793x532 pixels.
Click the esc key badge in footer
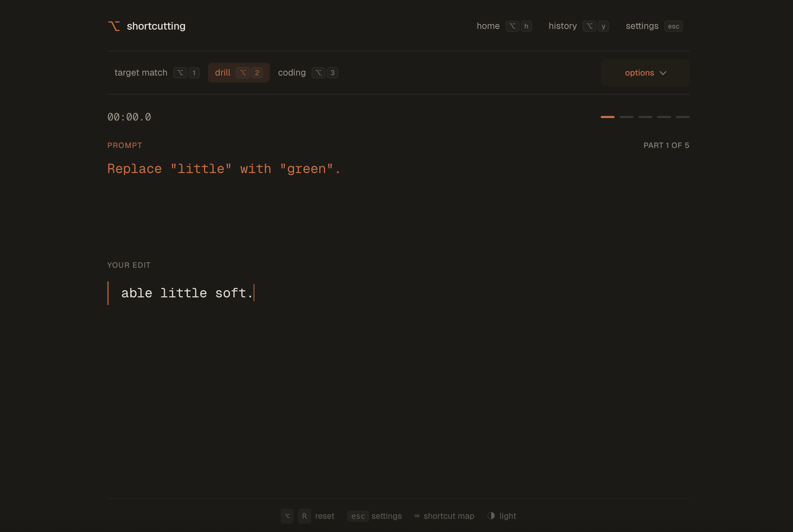(x=358, y=516)
